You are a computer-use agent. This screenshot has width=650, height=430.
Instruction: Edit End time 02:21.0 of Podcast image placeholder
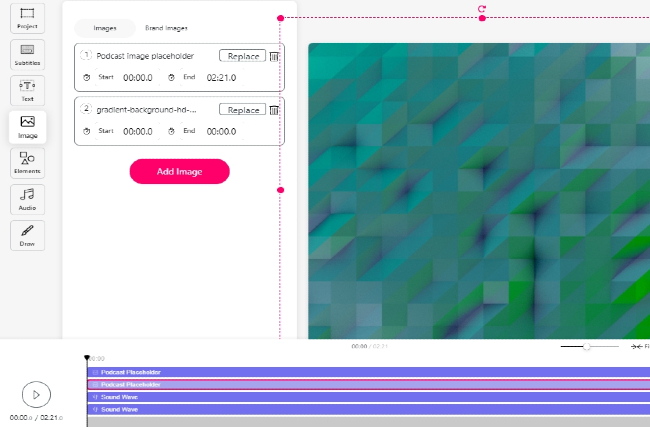click(221, 78)
